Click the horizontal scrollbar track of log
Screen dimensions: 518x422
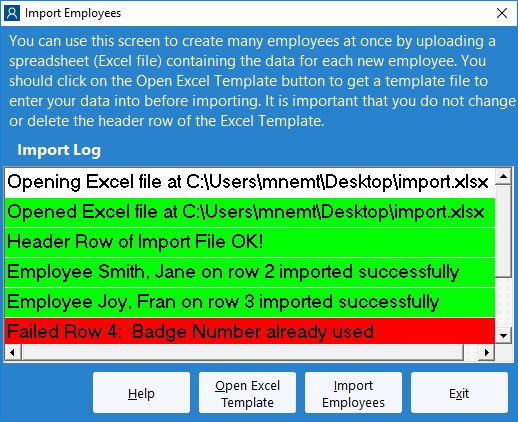point(242,352)
